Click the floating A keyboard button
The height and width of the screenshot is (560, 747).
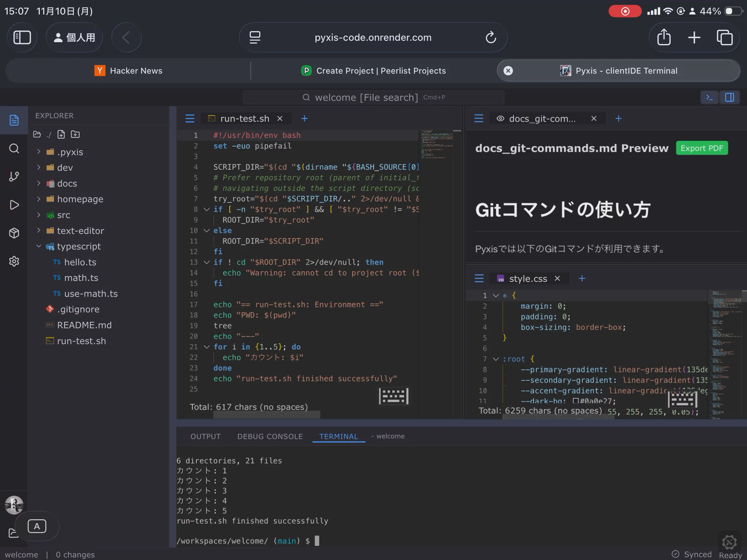(37, 526)
